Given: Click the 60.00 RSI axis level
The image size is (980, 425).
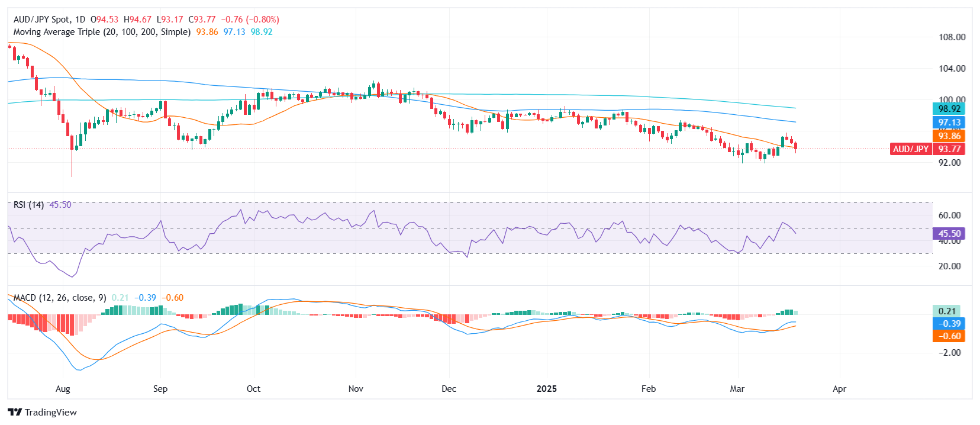Looking at the screenshot, I should click(949, 215).
